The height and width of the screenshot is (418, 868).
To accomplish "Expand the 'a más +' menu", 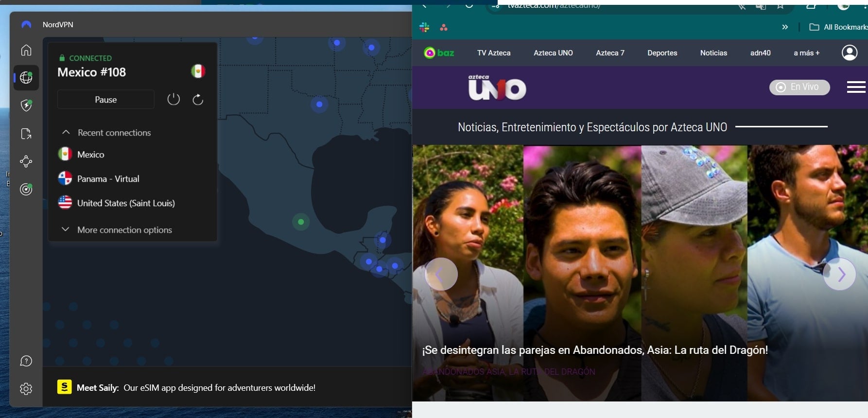I will (x=806, y=53).
